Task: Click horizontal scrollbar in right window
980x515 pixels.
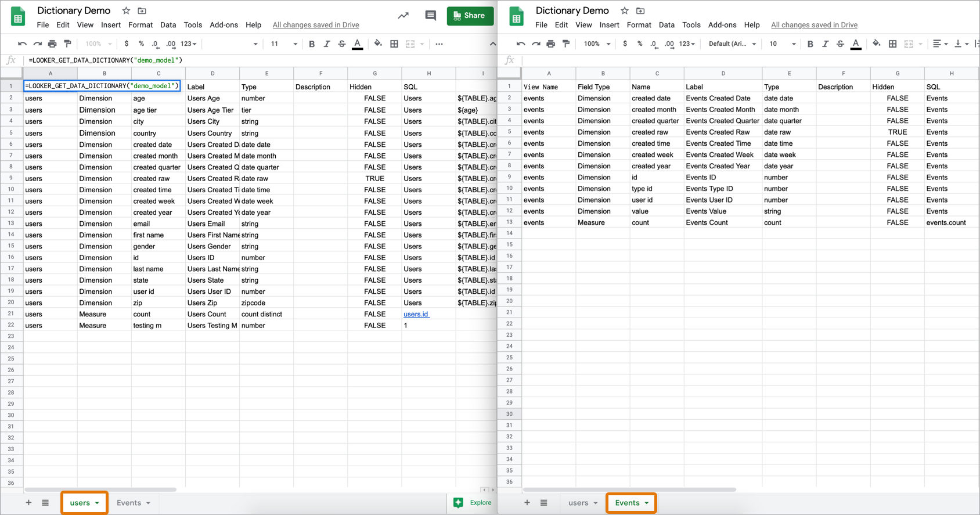Action: coord(629,489)
